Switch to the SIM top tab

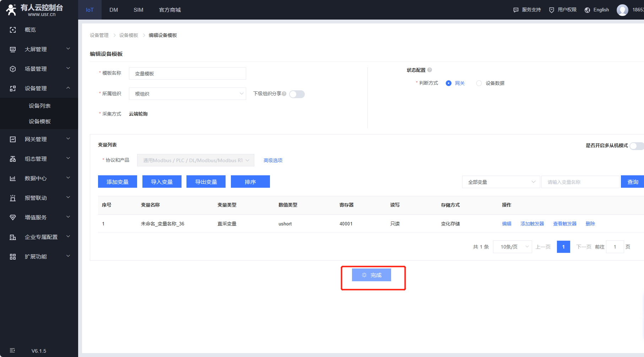pyautogui.click(x=138, y=10)
